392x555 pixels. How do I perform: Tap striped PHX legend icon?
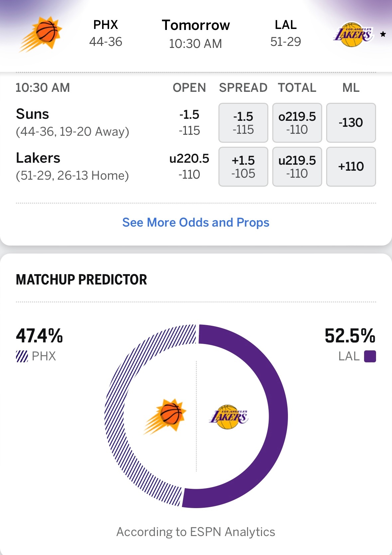point(22,356)
